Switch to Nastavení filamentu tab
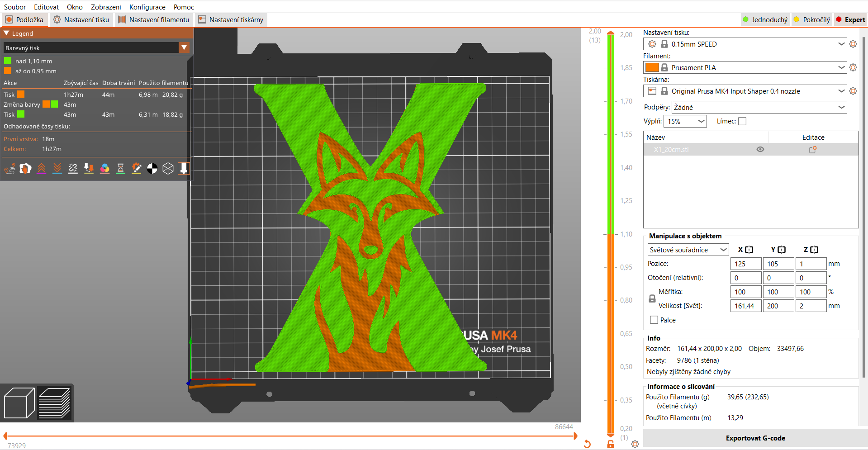868x450 pixels. 154,19
